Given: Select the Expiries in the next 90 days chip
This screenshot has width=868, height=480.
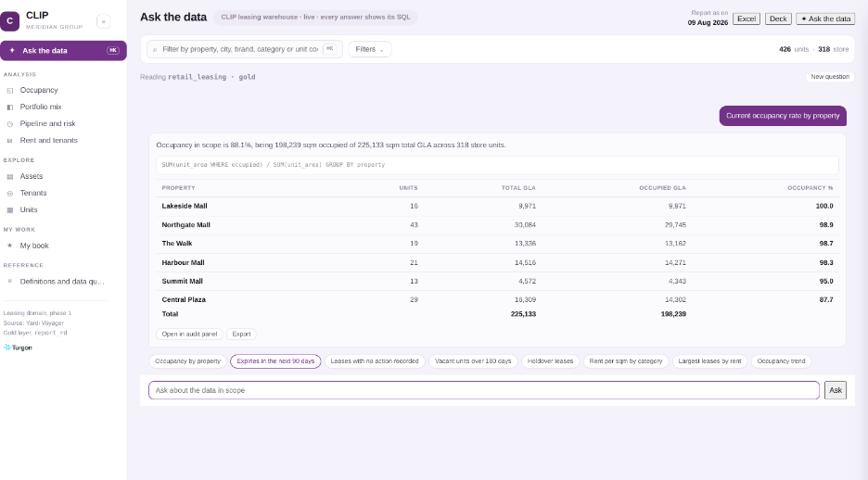Looking at the screenshot, I should [275, 361].
